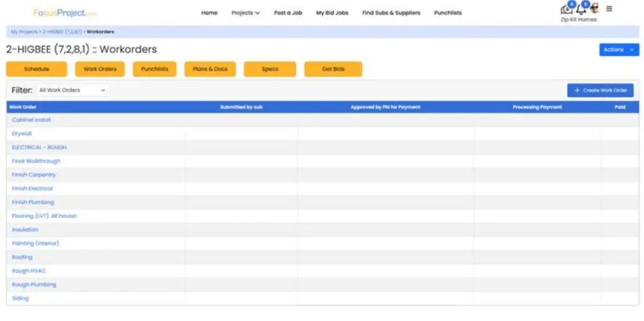This screenshot has width=644, height=321.
Task: Click the FocusProject logo
Action: click(x=65, y=13)
